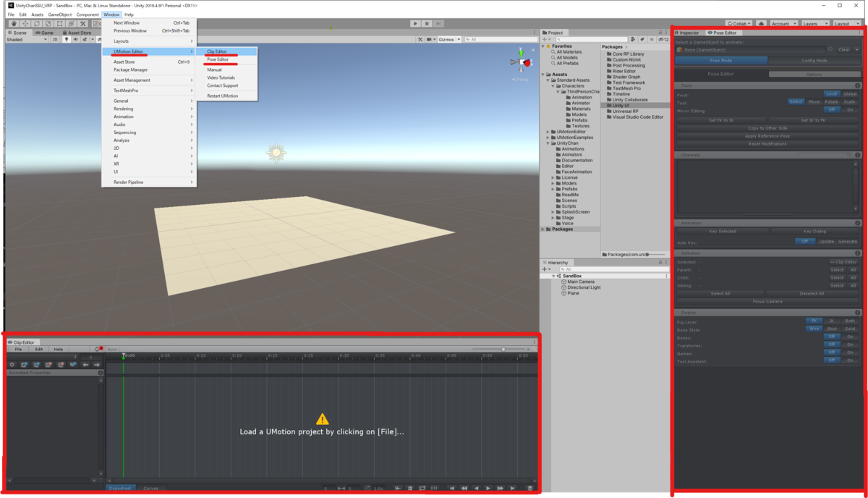Open the Shaded draw mode dropdown
The image size is (868, 498).
point(26,40)
